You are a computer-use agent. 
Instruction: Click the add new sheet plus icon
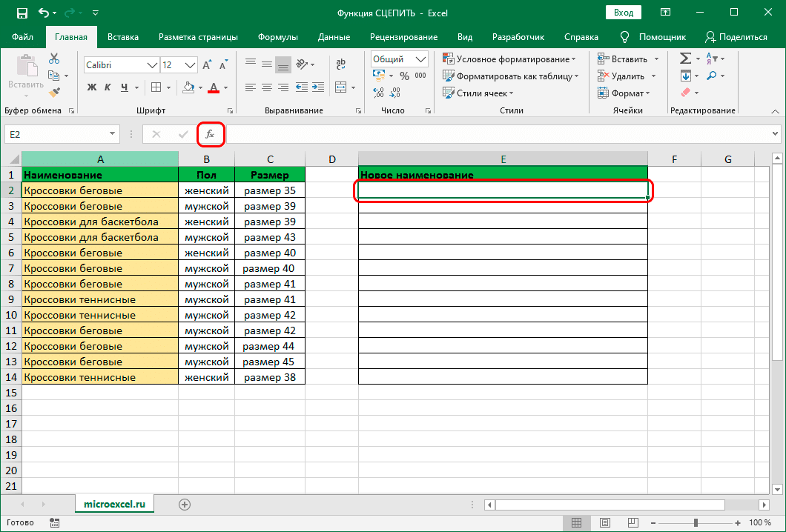[185, 505]
